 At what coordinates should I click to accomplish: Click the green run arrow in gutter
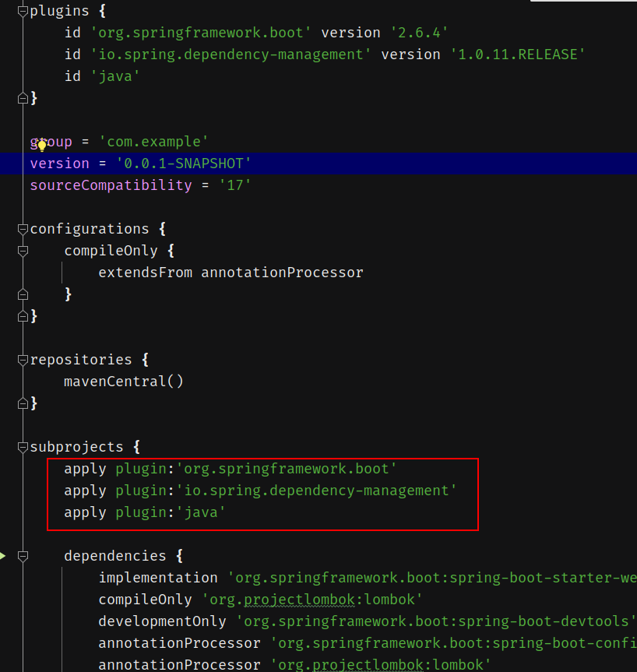(3, 556)
